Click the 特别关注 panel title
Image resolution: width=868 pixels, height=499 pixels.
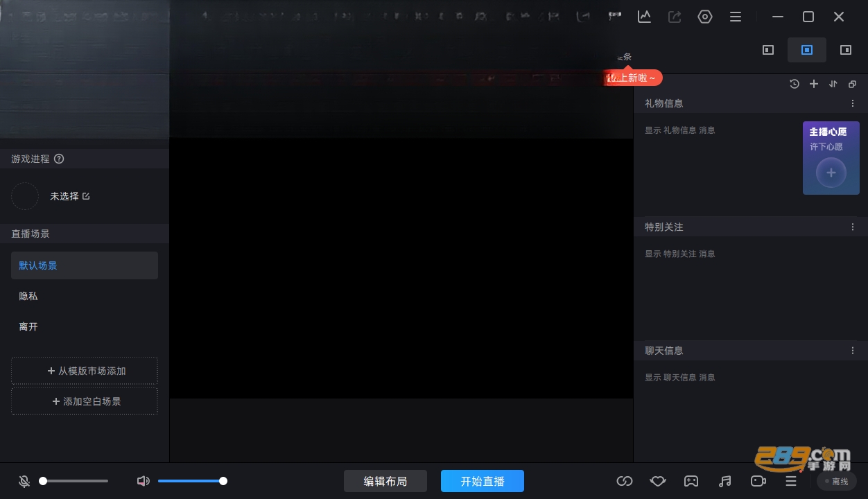click(664, 227)
